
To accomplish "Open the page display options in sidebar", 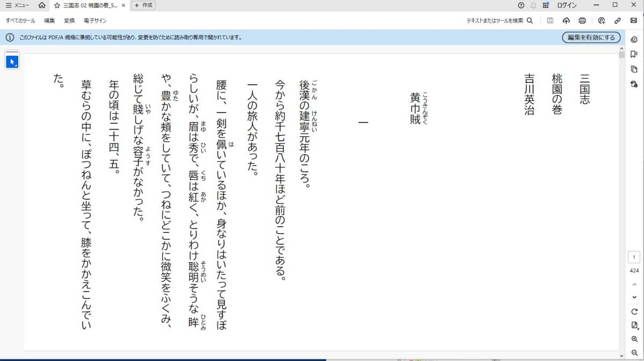I will pos(634,326).
